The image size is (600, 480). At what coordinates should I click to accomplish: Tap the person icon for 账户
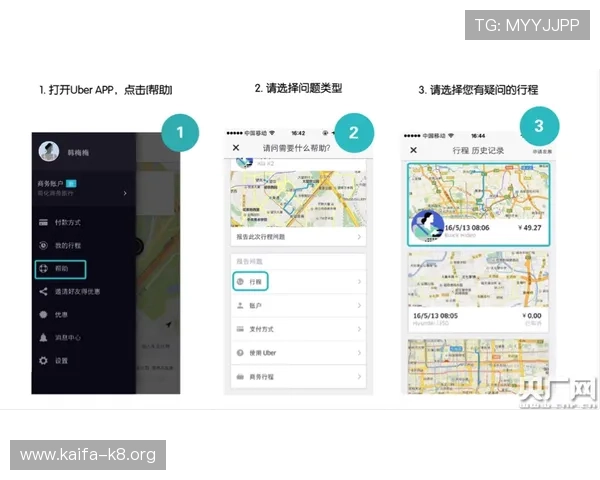[240, 305]
